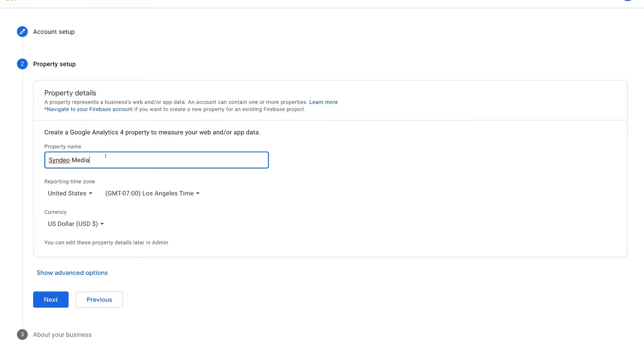Open the United States country dropdown

[x=70, y=193]
